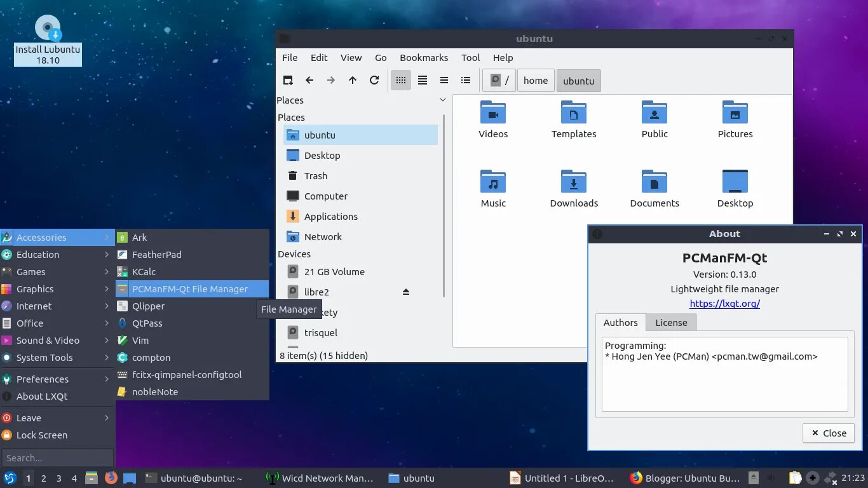Reload the current folder view
Screen dimensions: 868x488
pos(374,80)
